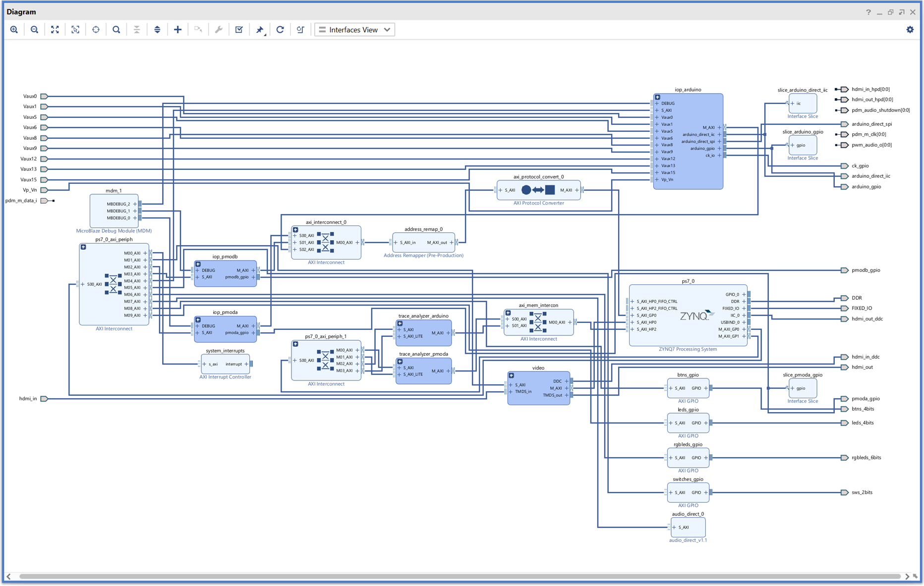924x586 pixels.
Task: Click the Zoom In toolbar icon
Action: pos(14,30)
